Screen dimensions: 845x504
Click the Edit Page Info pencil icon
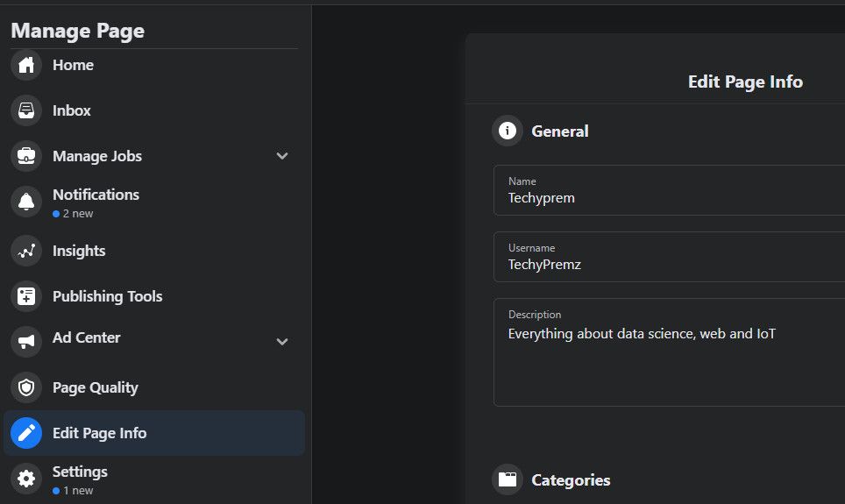[26, 433]
